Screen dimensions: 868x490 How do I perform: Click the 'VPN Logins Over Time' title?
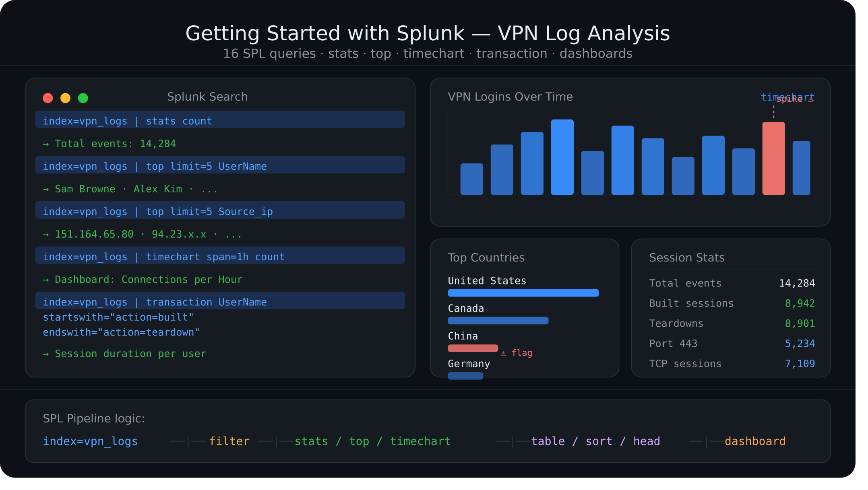[510, 97]
